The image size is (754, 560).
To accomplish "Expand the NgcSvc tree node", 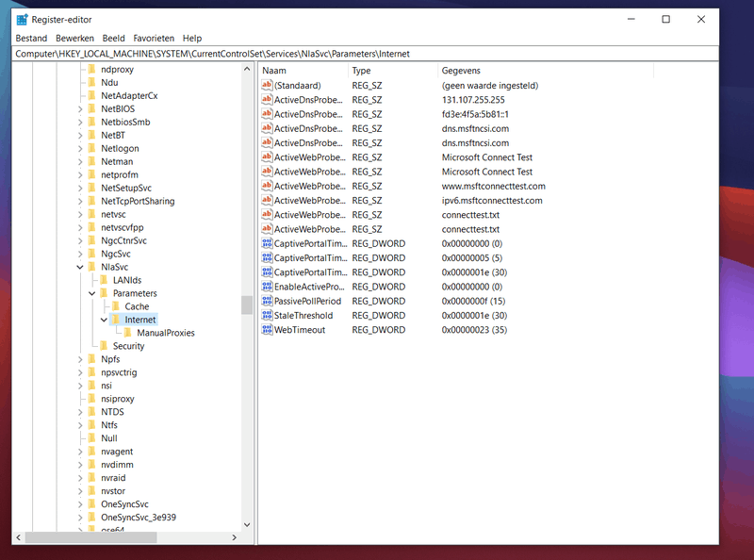I will (x=80, y=254).
